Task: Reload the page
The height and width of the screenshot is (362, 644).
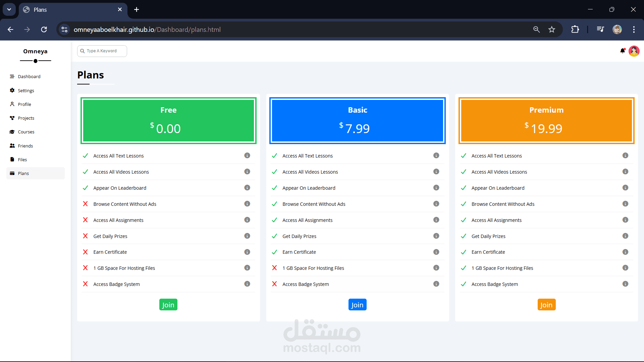Action: 44,29
